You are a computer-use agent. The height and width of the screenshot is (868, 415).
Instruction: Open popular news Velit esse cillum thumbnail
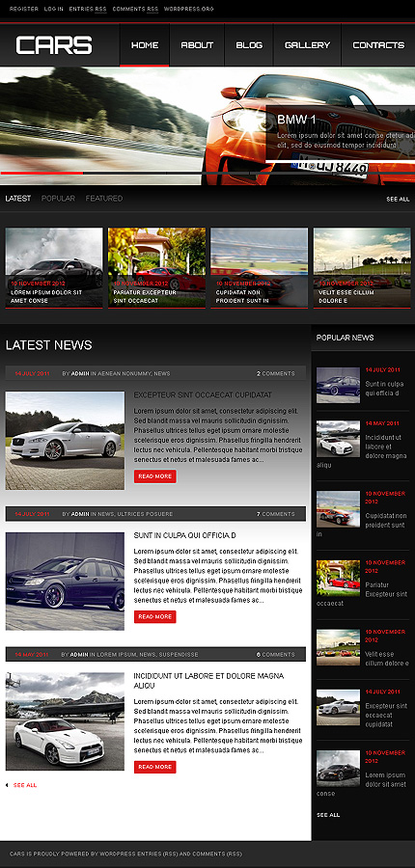[x=338, y=647]
